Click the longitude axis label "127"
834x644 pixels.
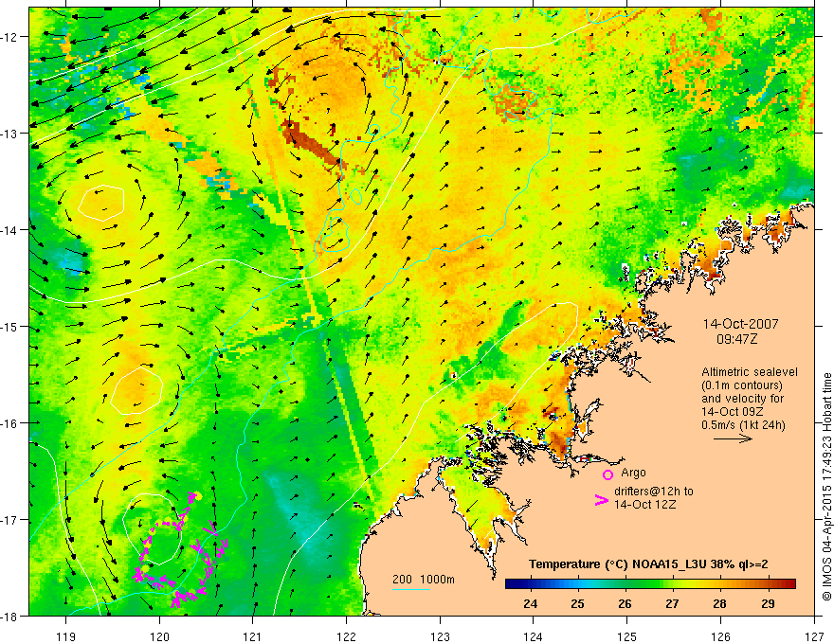[814, 636]
